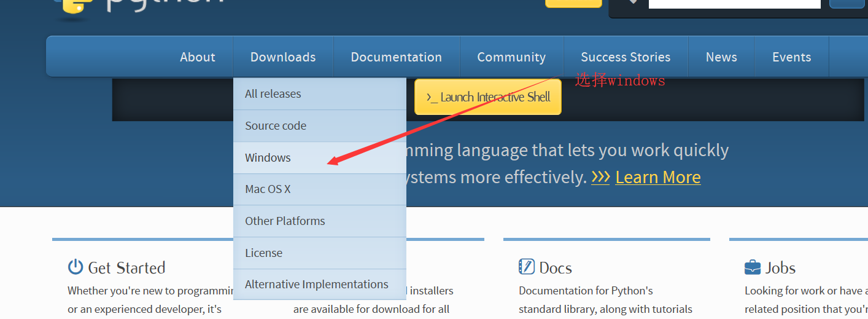Focus the search box at the top
Screen dimensions: 868x319
click(735, 3)
